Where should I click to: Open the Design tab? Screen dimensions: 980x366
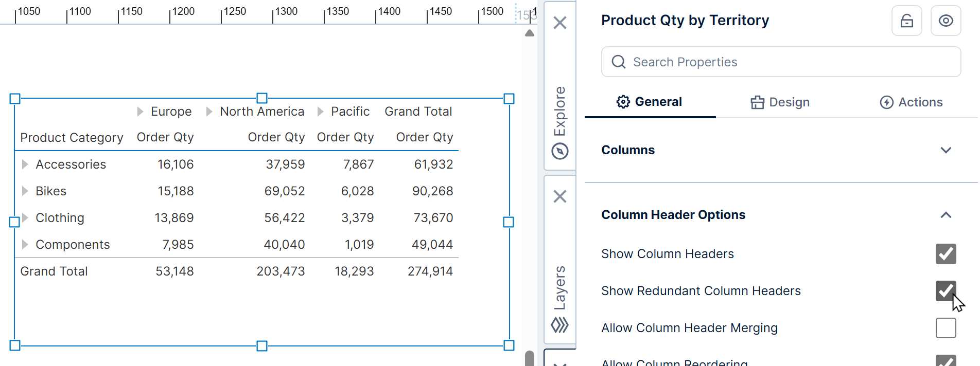click(780, 102)
